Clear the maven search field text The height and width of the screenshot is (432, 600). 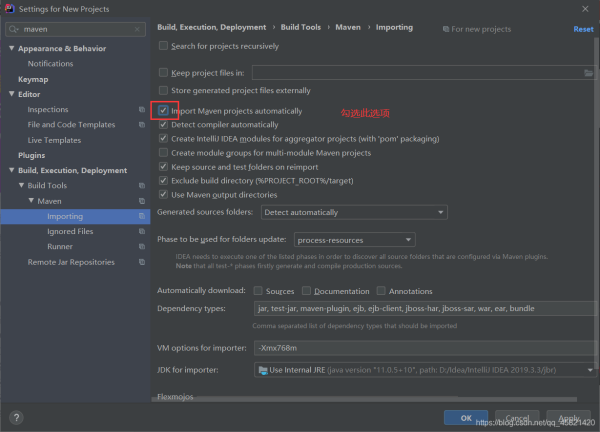pyautogui.click(x=137, y=29)
